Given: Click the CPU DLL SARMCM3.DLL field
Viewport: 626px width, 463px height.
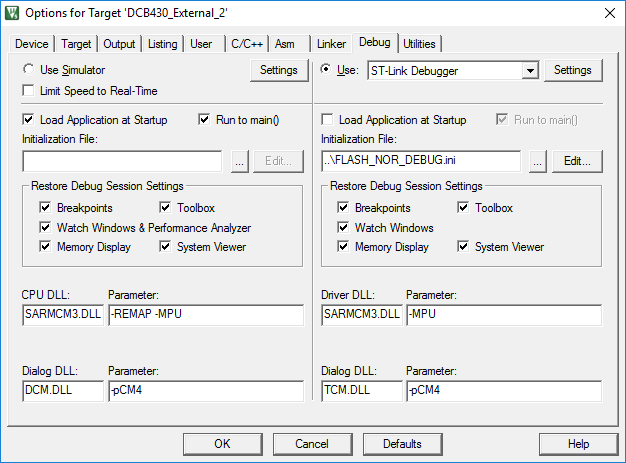Looking at the screenshot, I should point(63,315).
